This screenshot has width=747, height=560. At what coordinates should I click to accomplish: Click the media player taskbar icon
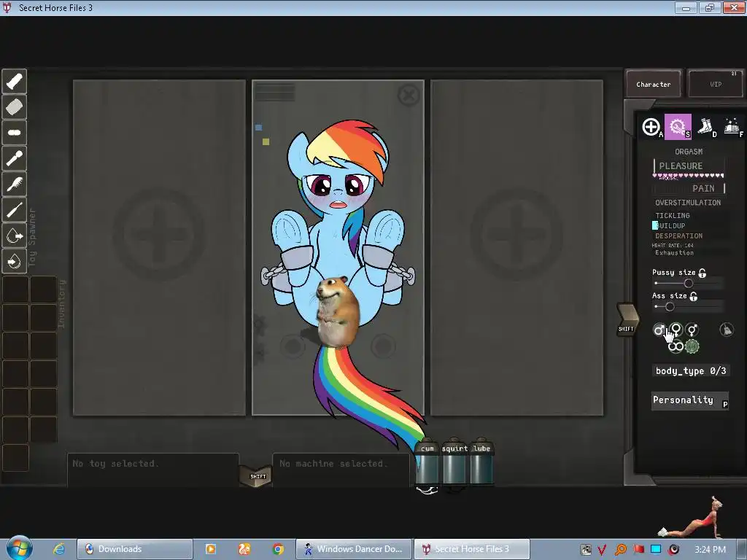tap(211, 549)
